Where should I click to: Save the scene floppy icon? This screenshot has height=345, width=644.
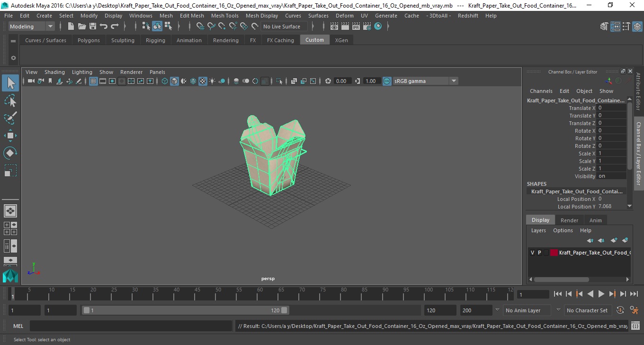click(x=92, y=27)
